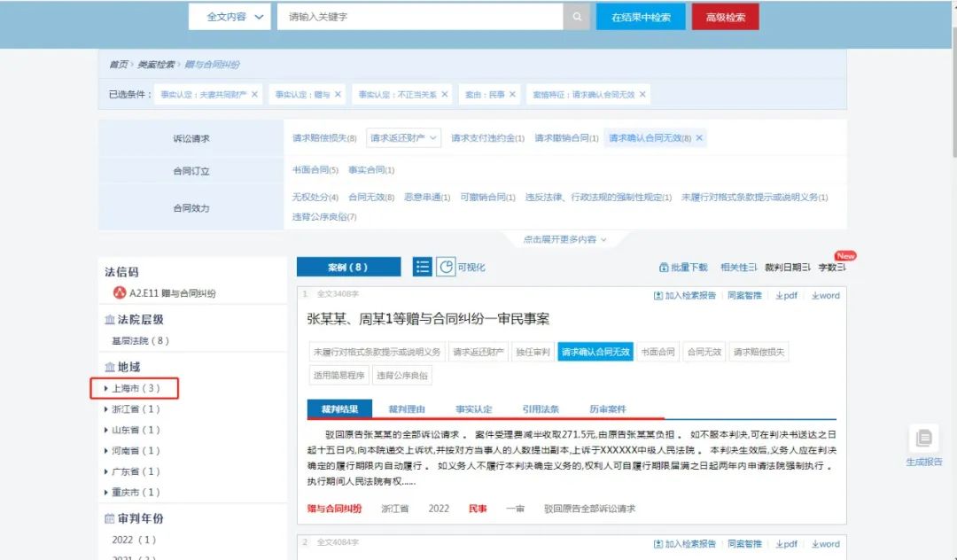
Task: Remove the 案情特征：请求确认合同无效 condition chip
Action: tap(642, 95)
